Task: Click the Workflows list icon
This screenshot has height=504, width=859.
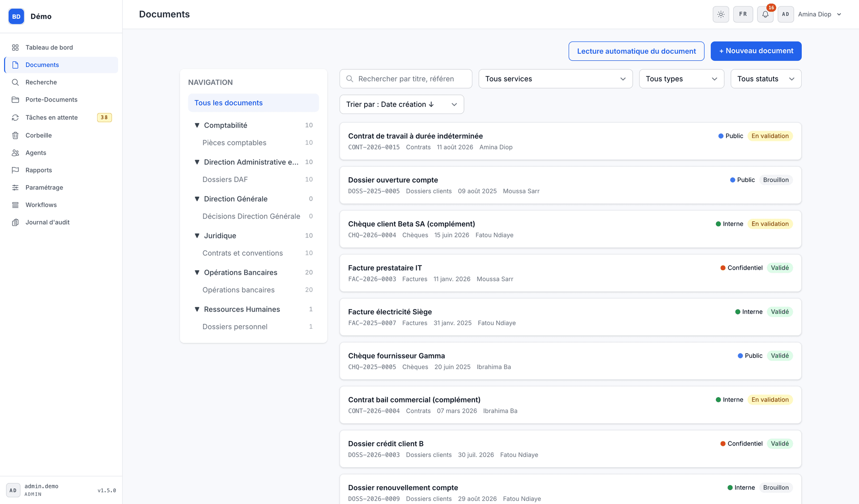Action: point(15,205)
